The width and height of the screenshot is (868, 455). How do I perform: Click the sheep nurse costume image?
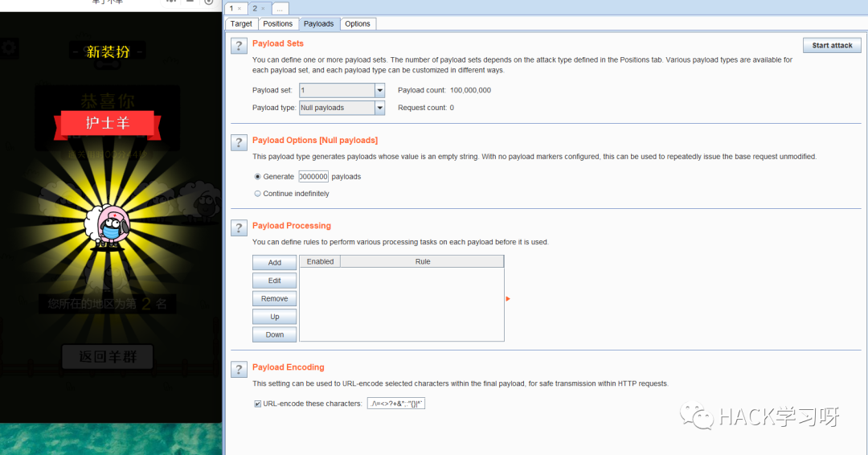(108, 227)
